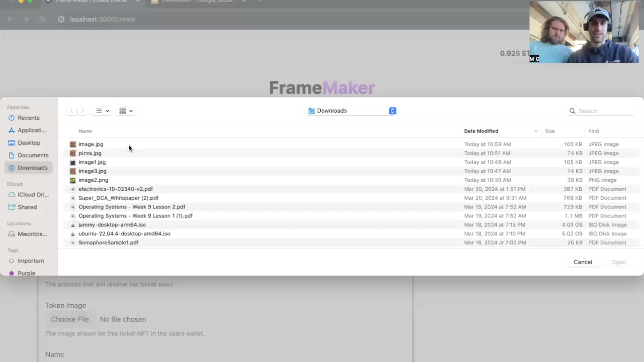Click the site info icon
Viewport: 644px width, 362px height.
tap(61, 19)
